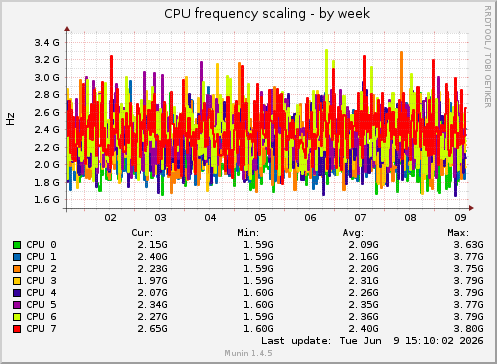The width and height of the screenshot is (497, 364).
Task: Click CPU 4 min value 1.60G
Action: pyautogui.click(x=258, y=293)
